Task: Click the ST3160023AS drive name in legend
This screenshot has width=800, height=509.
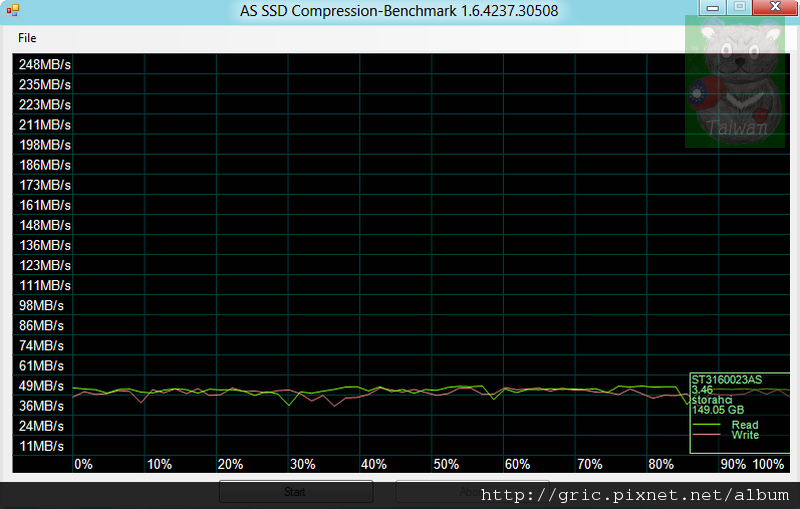Action: tap(727, 379)
